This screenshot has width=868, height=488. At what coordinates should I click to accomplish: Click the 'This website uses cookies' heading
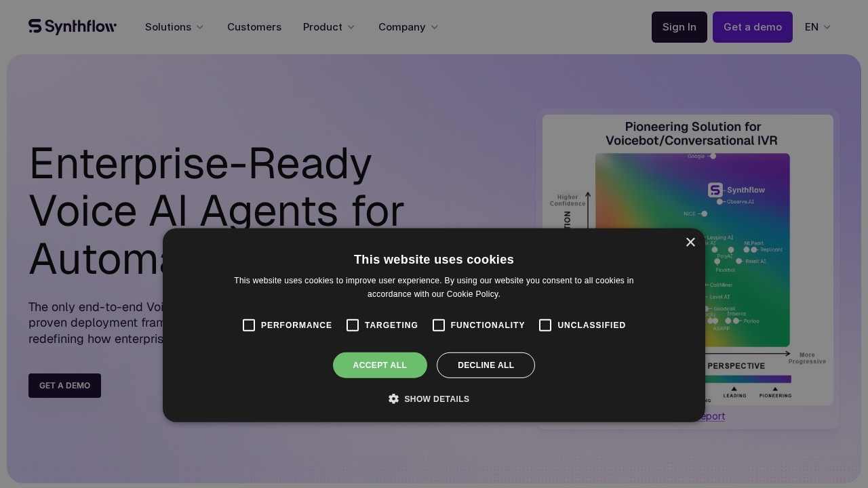point(434,260)
